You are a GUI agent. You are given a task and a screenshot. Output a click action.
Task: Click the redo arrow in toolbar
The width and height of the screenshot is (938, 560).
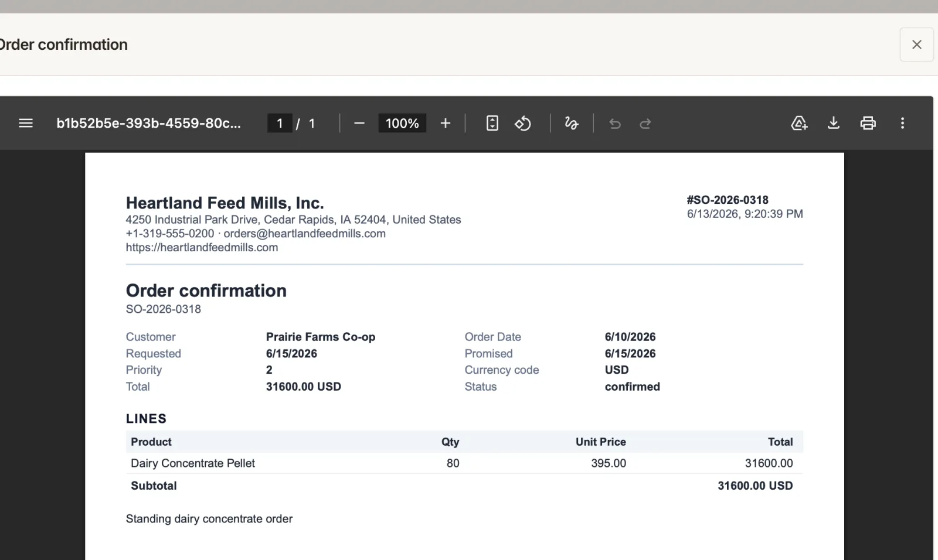[645, 123]
